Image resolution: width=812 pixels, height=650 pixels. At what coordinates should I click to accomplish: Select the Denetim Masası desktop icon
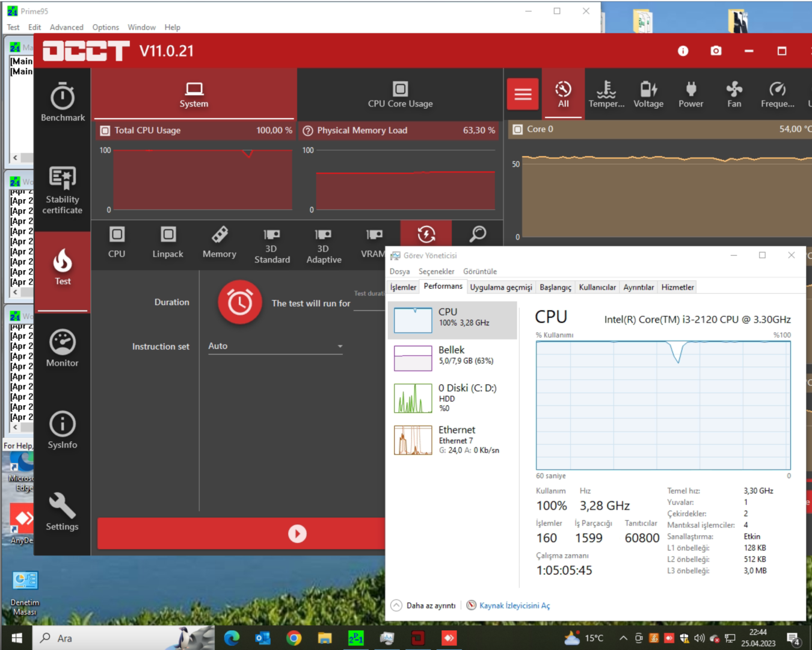coord(25,593)
